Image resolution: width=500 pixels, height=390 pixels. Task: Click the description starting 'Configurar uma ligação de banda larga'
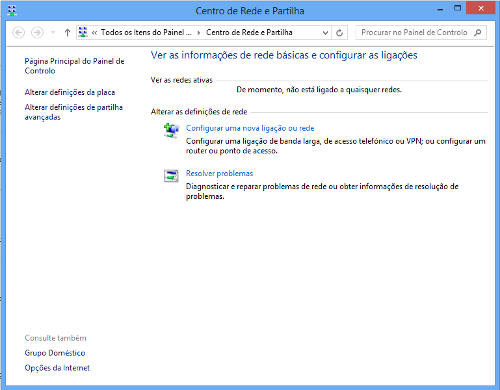(336, 146)
